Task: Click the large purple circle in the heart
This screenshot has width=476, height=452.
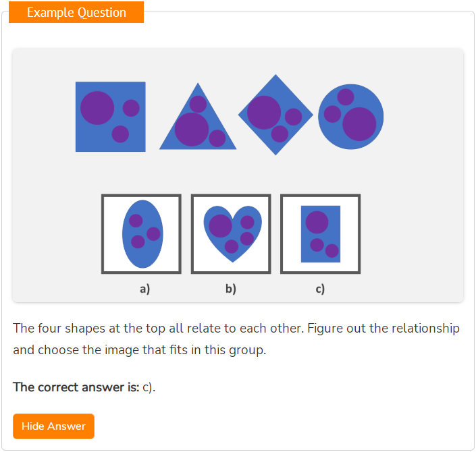Action: coord(220,226)
